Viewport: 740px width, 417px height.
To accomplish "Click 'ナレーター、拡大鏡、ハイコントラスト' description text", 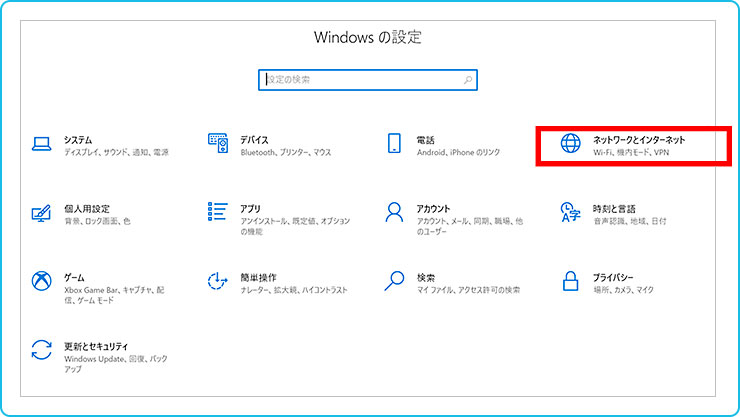I will [x=294, y=290].
